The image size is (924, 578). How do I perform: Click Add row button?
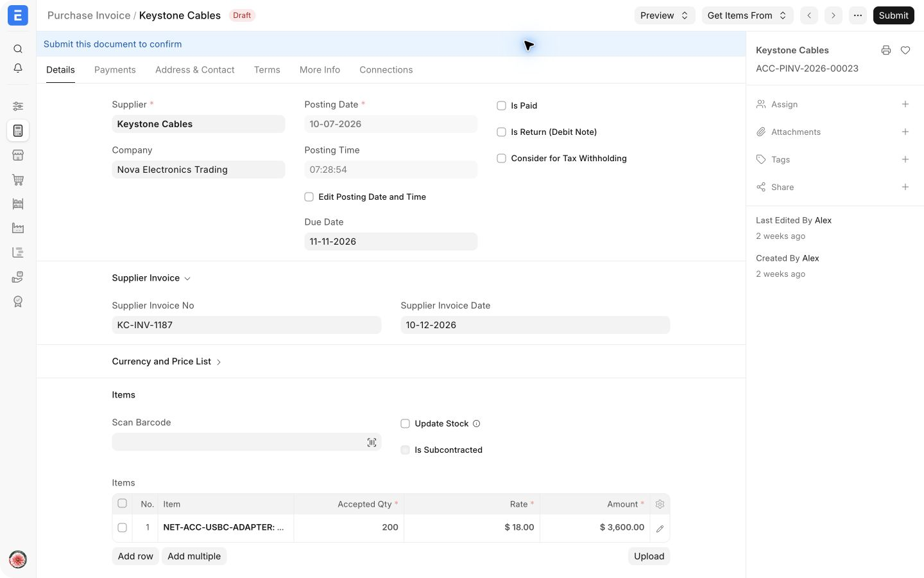click(135, 556)
